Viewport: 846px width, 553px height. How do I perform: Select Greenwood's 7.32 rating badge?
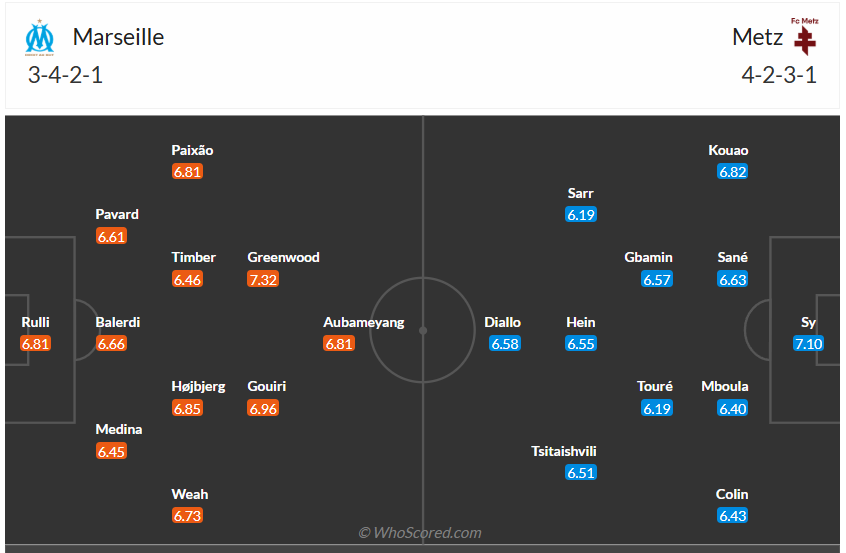click(263, 279)
